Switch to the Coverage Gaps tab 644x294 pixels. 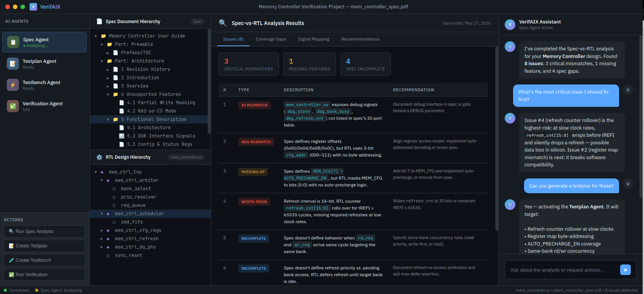coord(271,39)
